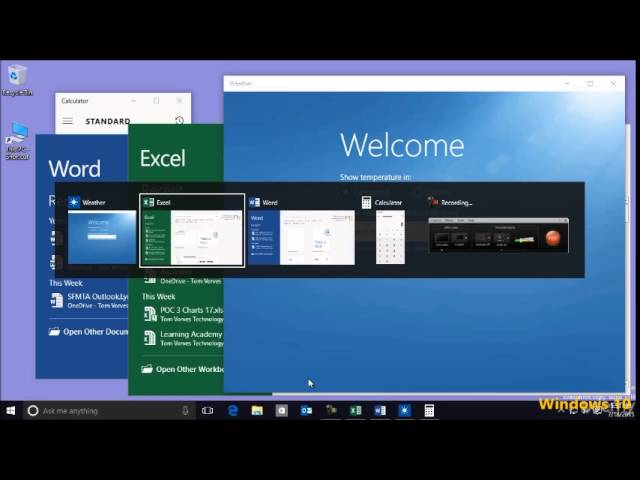
Task: Click the Calculator icon in the switcher label
Action: 366,202
